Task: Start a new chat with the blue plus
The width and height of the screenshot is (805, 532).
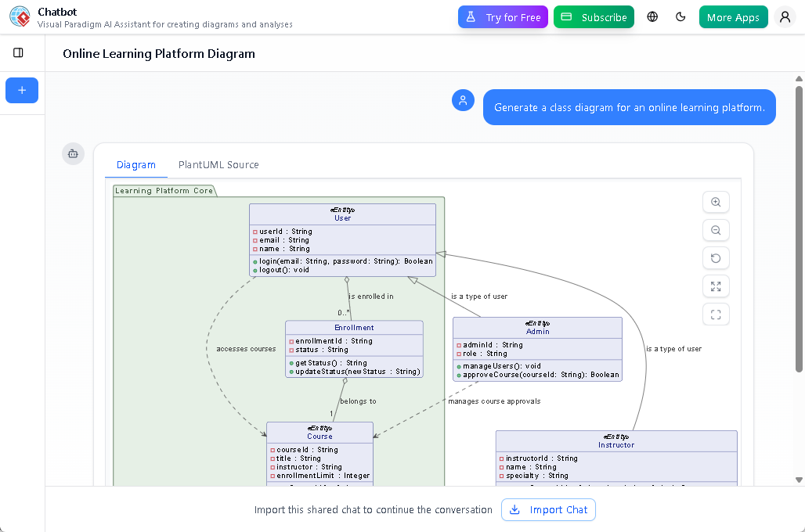Action: click(21, 90)
